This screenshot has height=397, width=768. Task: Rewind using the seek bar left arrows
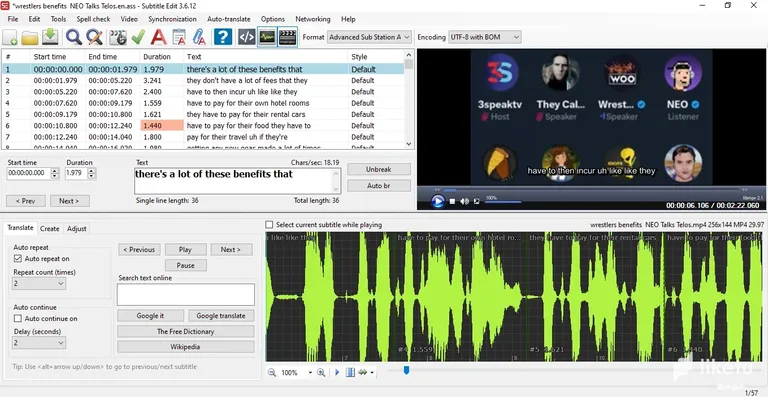[437, 190]
